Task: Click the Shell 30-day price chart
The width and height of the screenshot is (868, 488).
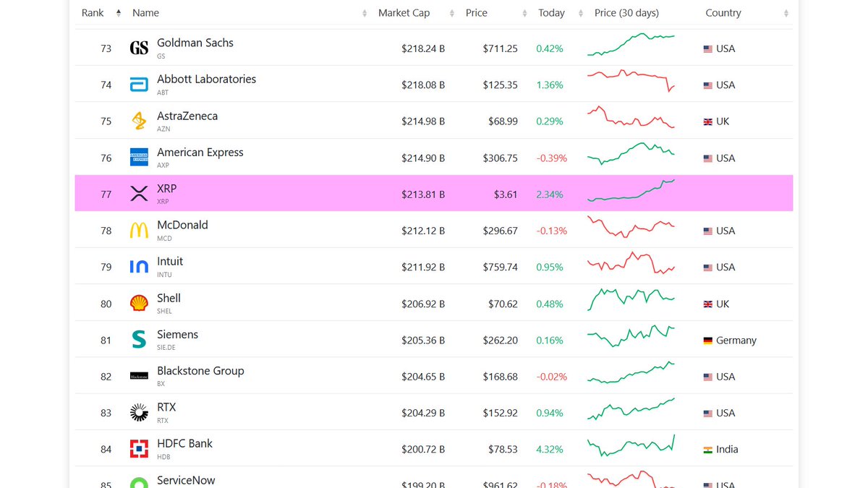Action: pos(631,299)
